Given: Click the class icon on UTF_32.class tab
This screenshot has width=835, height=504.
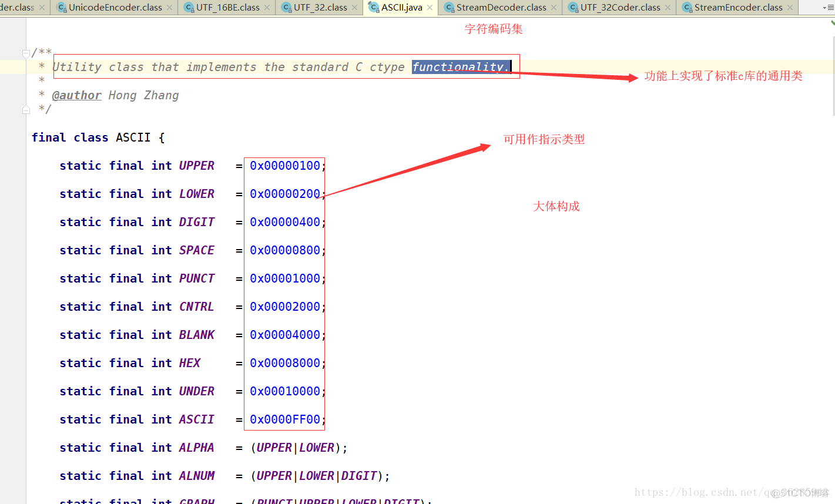Looking at the screenshot, I should 286,8.
